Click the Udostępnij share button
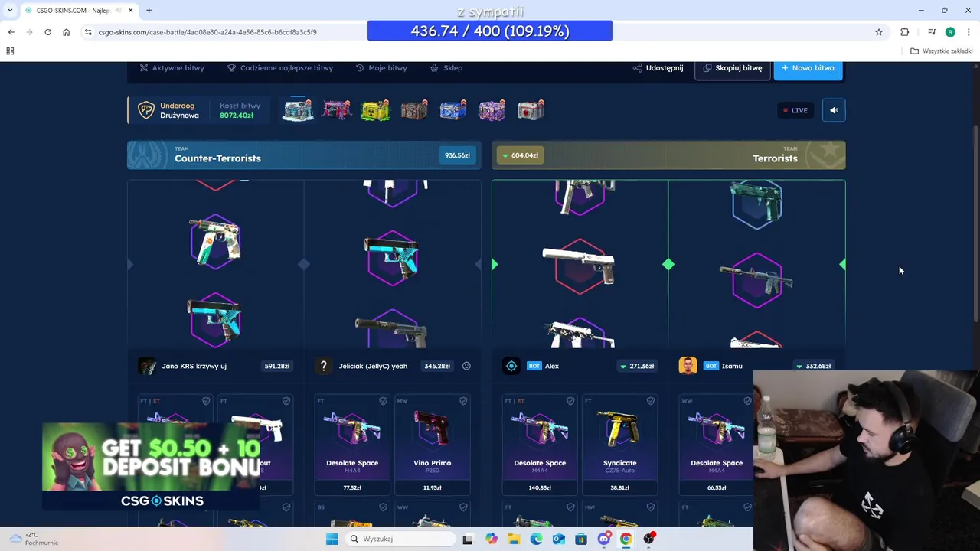 pyautogui.click(x=658, y=68)
